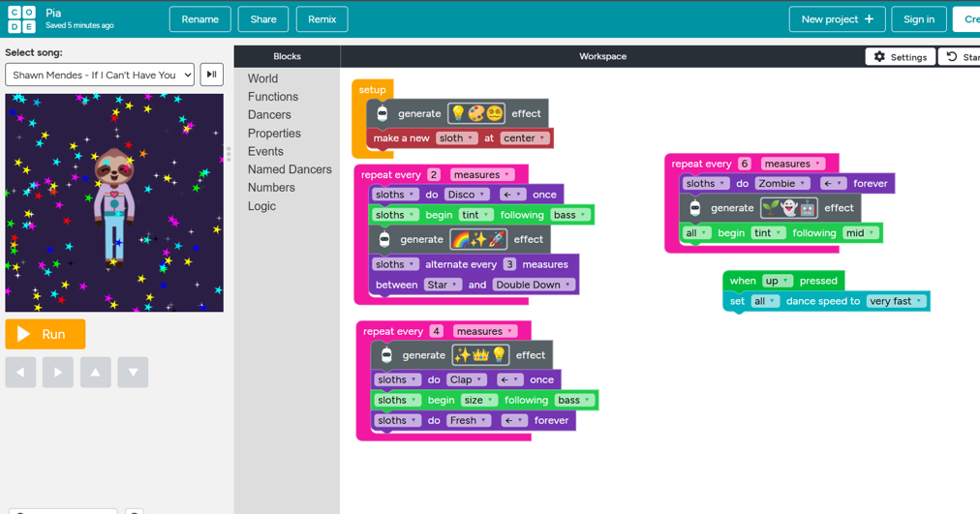Click the plant ghost robot effect icon

tap(788, 208)
